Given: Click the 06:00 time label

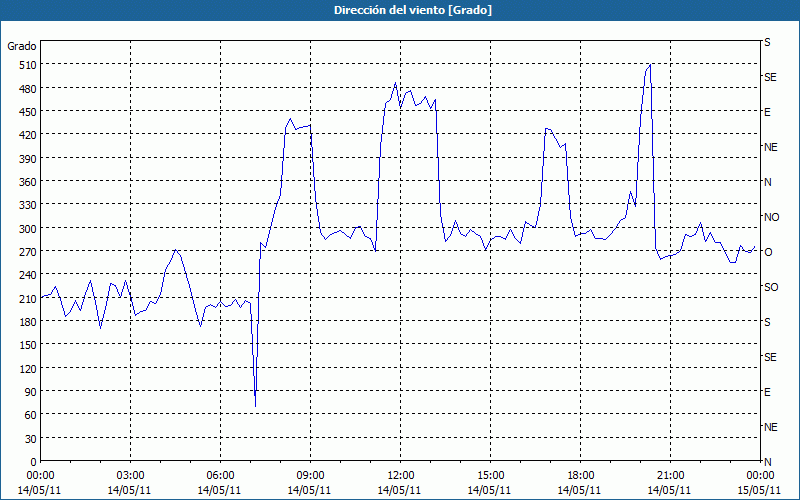Looking at the screenshot, I should 220,476.
